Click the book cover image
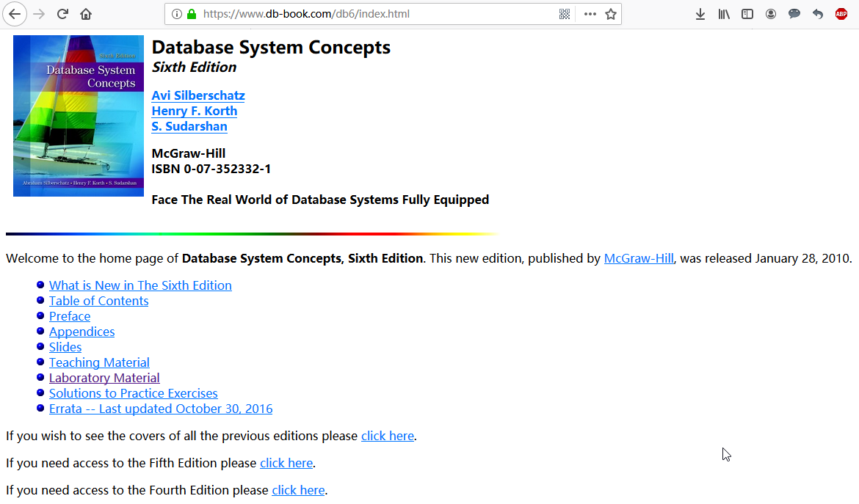This screenshot has width=859, height=504. point(79,116)
